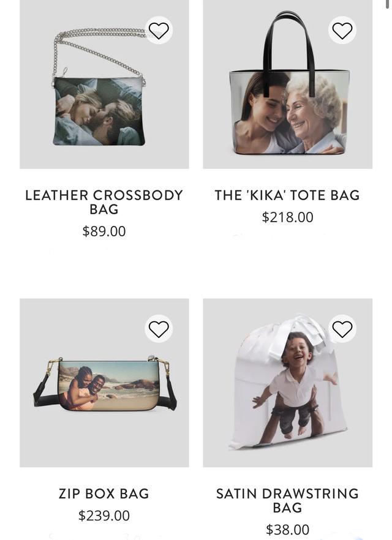This screenshot has height=540, width=392.
Task: Select the ZIP BOX BAG product title
Action: [104, 493]
